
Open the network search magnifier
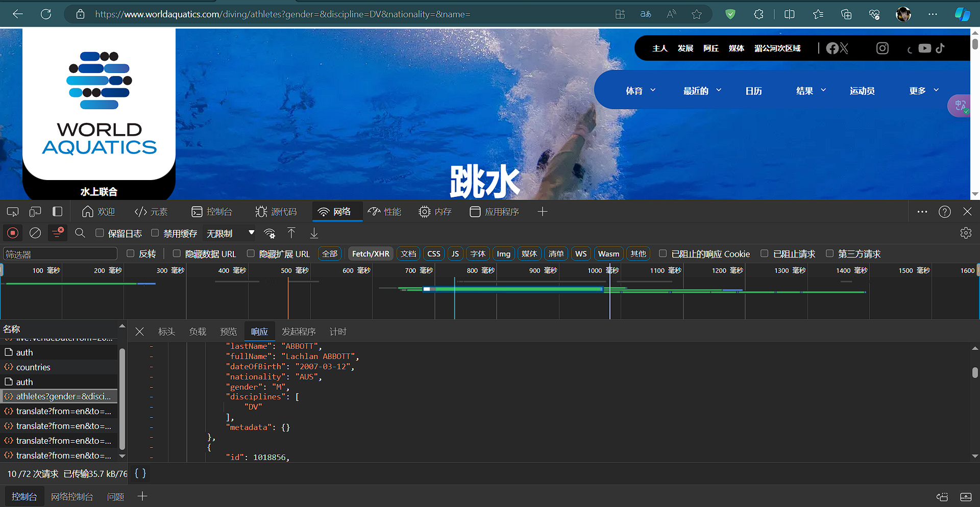pos(80,233)
